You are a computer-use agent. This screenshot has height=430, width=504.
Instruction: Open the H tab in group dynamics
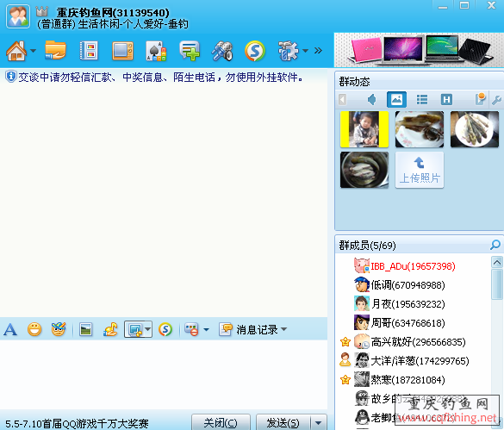(x=446, y=100)
